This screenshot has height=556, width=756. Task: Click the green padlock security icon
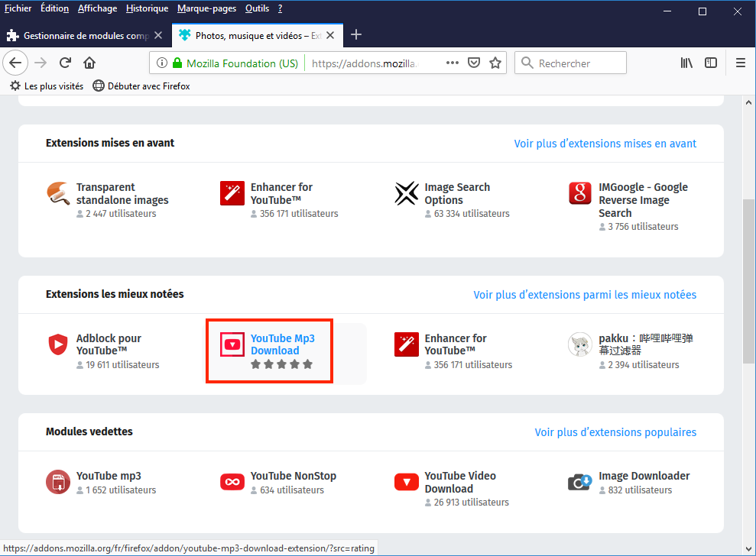point(177,63)
